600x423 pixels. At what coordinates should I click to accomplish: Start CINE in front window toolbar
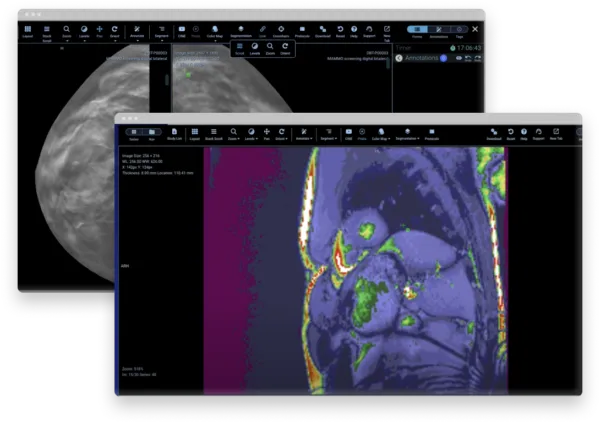349,134
